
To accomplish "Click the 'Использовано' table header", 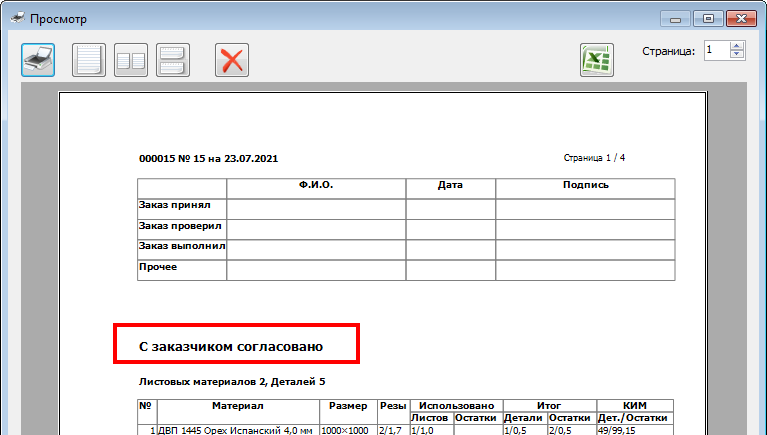I will 456,406.
